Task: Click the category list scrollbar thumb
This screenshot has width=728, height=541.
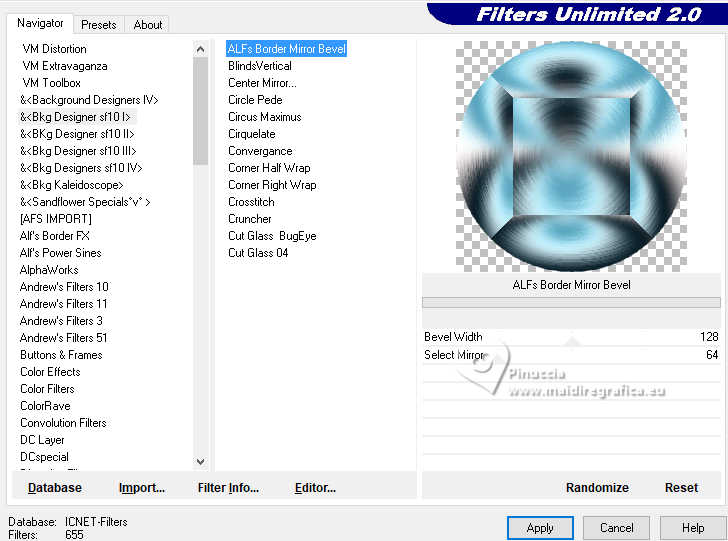Action: click(x=201, y=111)
